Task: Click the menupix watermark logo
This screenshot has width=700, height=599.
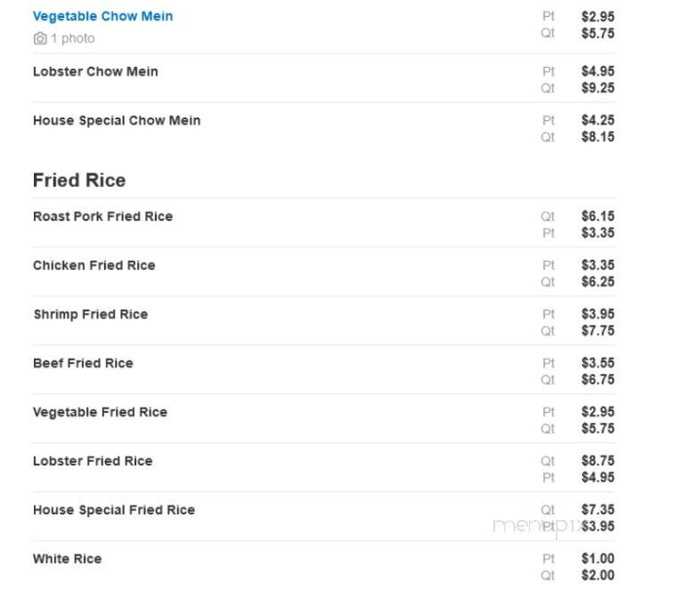Action: pyautogui.click(x=537, y=526)
